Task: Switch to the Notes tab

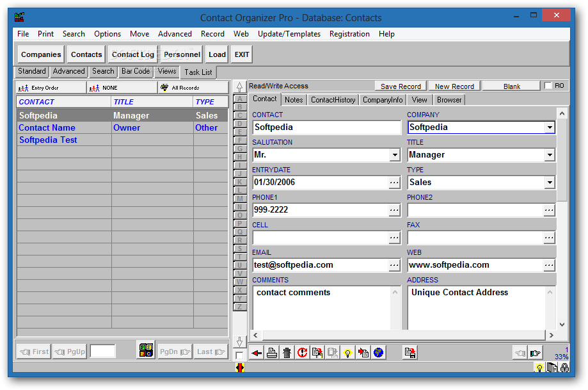Action: point(294,100)
